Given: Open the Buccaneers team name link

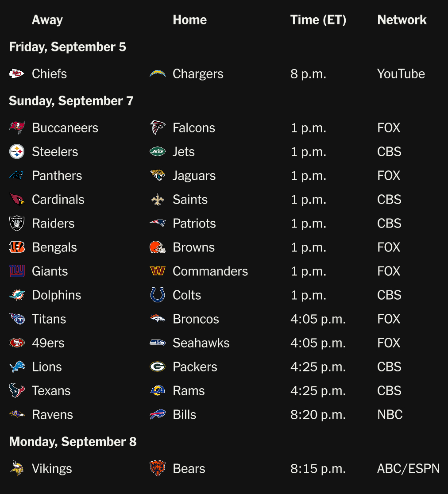Looking at the screenshot, I should pos(65,128).
